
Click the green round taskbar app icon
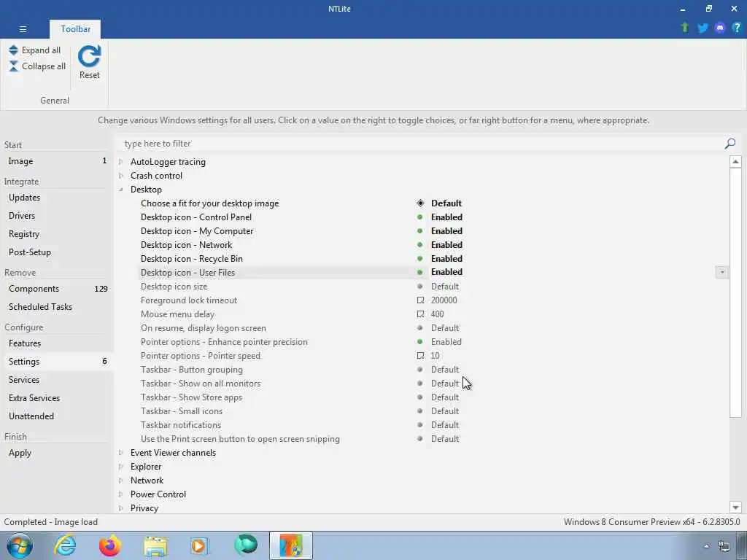(246, 545)
